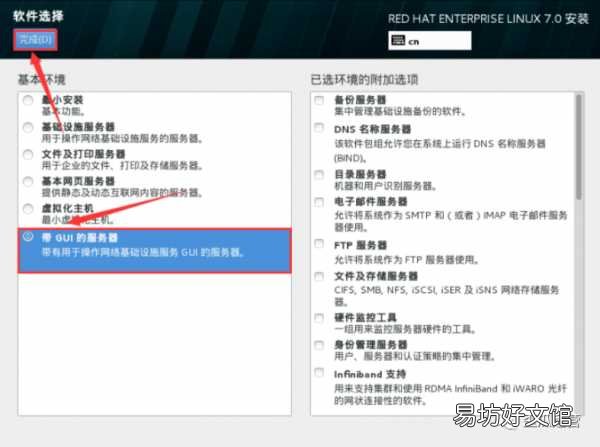The height and width of the screenshot is (447, 600).
Task: Check 身份管理服务器 add-on
Action: coord(319,345)
